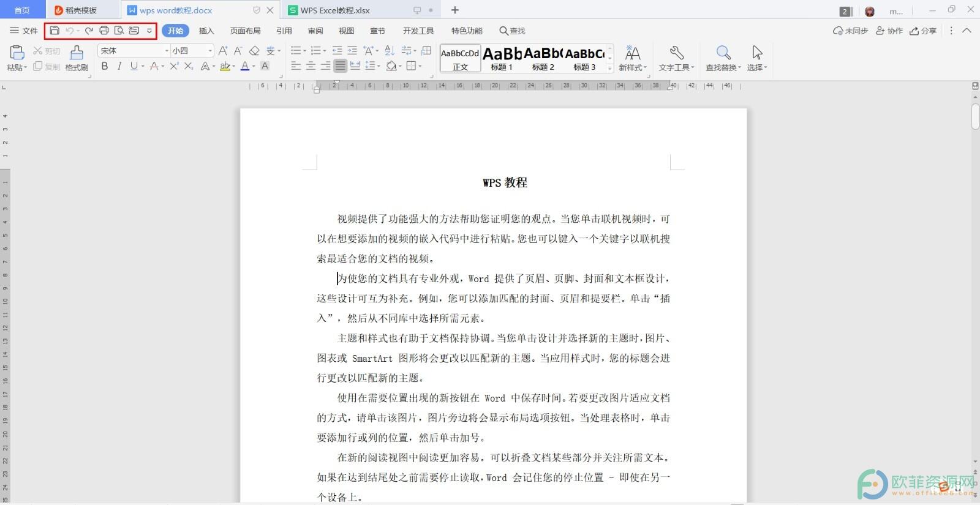Screen dimensions: 980x505
Task: Click the Format Painter brush icon
Action: pos(77,53)
